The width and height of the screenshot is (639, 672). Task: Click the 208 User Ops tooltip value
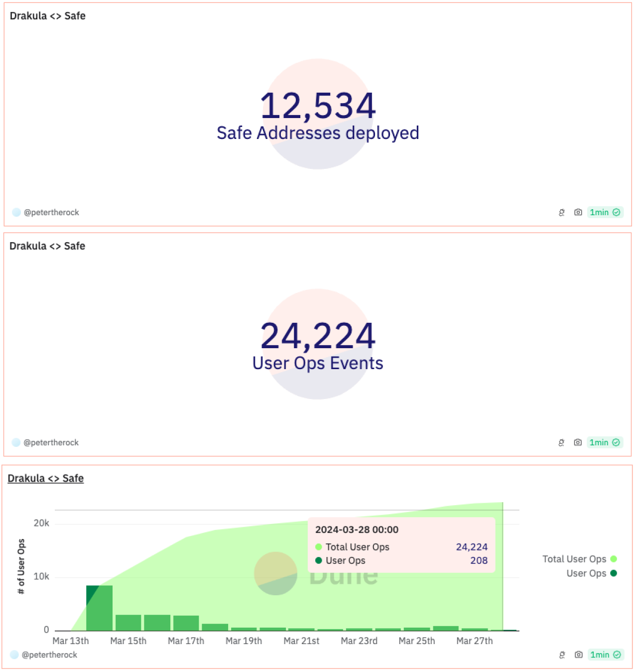pos(479,560)
